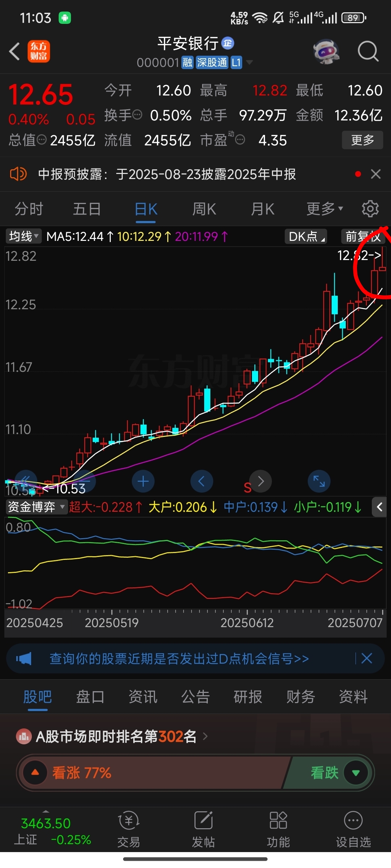Move chart right with next arrow

(x=261, y=481)
